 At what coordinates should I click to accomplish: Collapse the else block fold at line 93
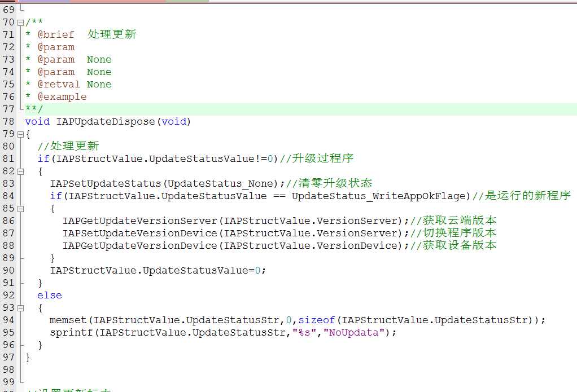pos(20,308)
